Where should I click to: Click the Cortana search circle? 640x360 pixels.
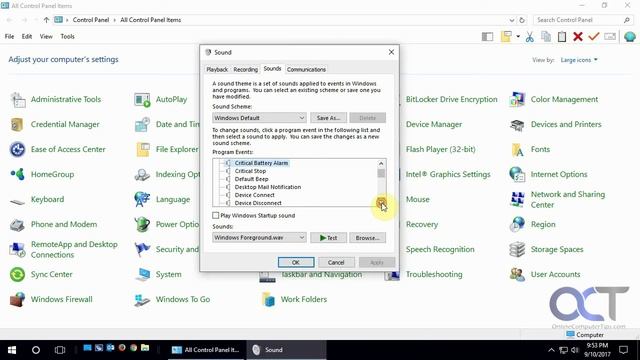coord(36,350)
